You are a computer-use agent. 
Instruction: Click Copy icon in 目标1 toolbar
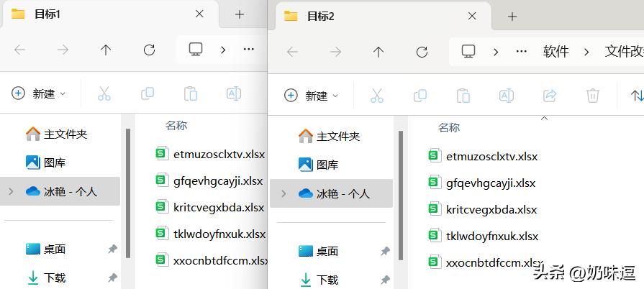pyautogui.click(x=147, y=93)
